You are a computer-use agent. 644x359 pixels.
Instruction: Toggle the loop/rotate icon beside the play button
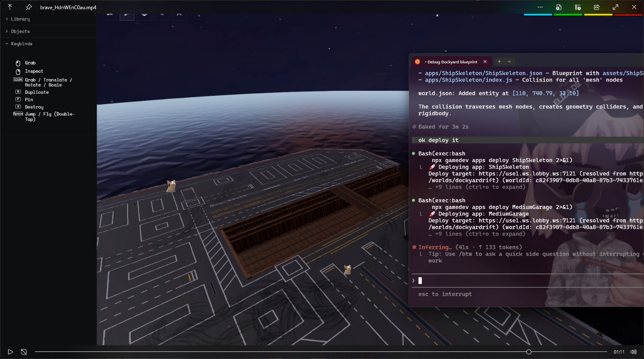coord(24,352)
